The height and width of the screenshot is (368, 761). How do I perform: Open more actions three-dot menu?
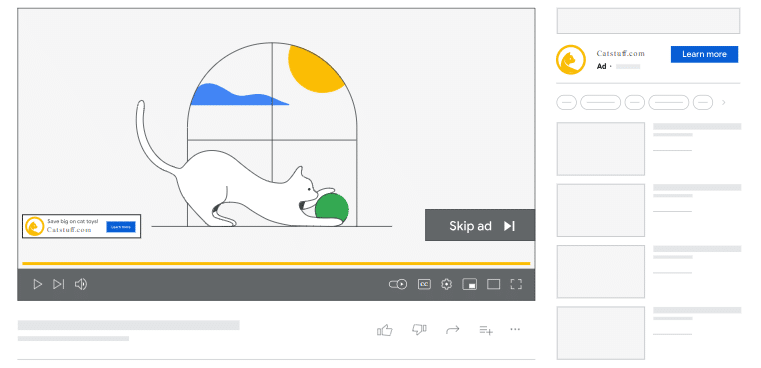pos(515,330)
